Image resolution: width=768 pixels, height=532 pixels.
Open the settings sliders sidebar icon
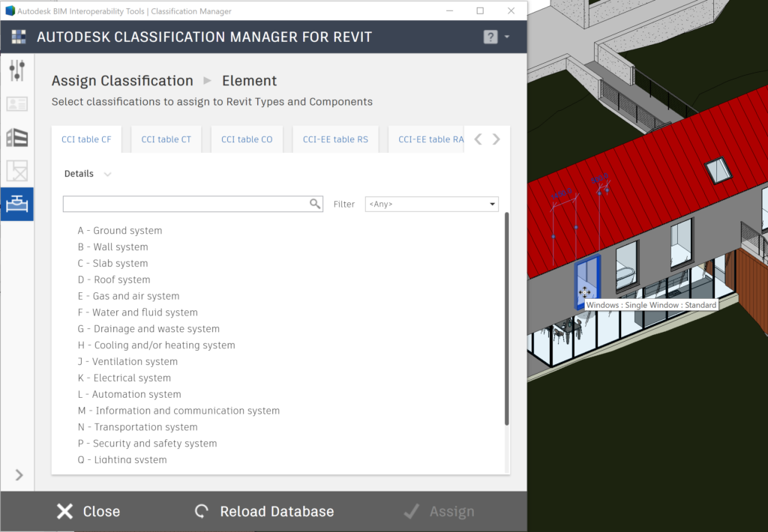[17, 70]
